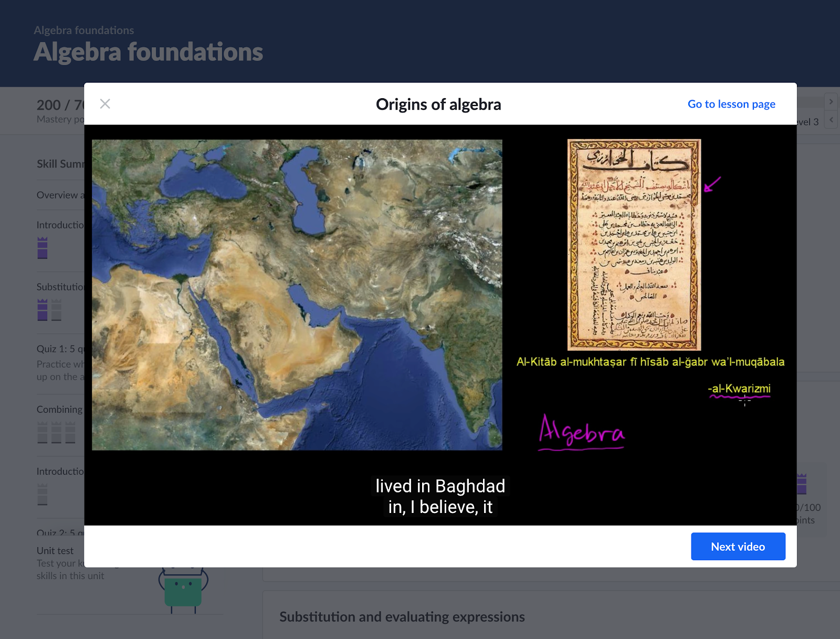Click the right chevron arrow beside mastery levels
840x639 pixels.
tap(831, 102)
